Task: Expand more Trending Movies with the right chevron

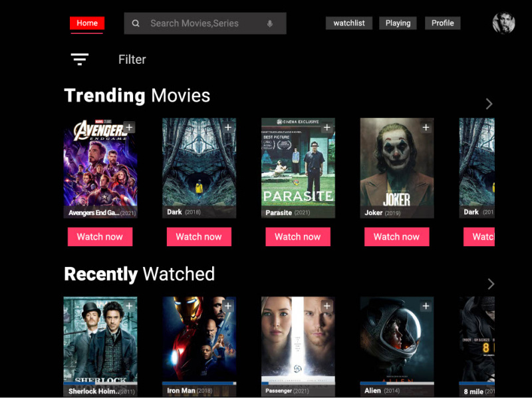Action: tap(489, 104)
